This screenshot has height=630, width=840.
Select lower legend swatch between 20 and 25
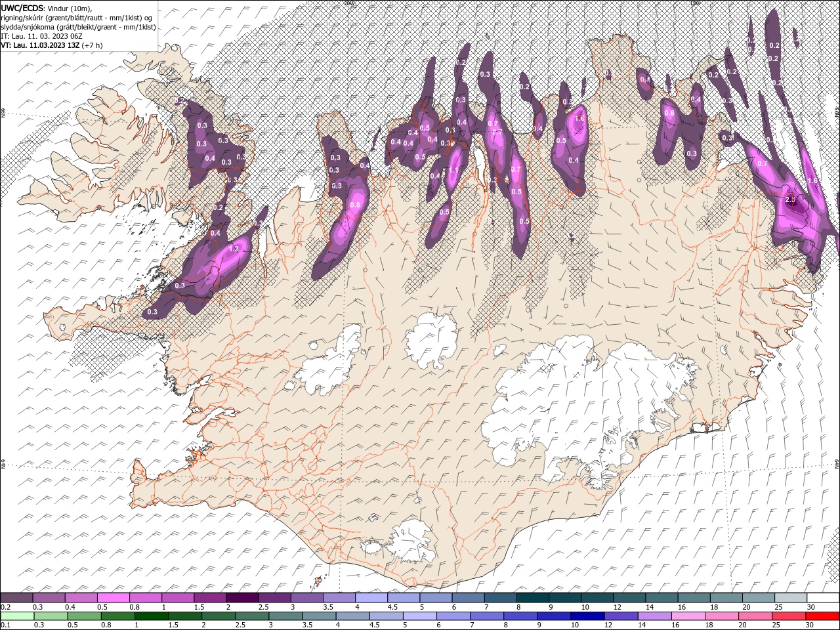(x=755, y=616)
